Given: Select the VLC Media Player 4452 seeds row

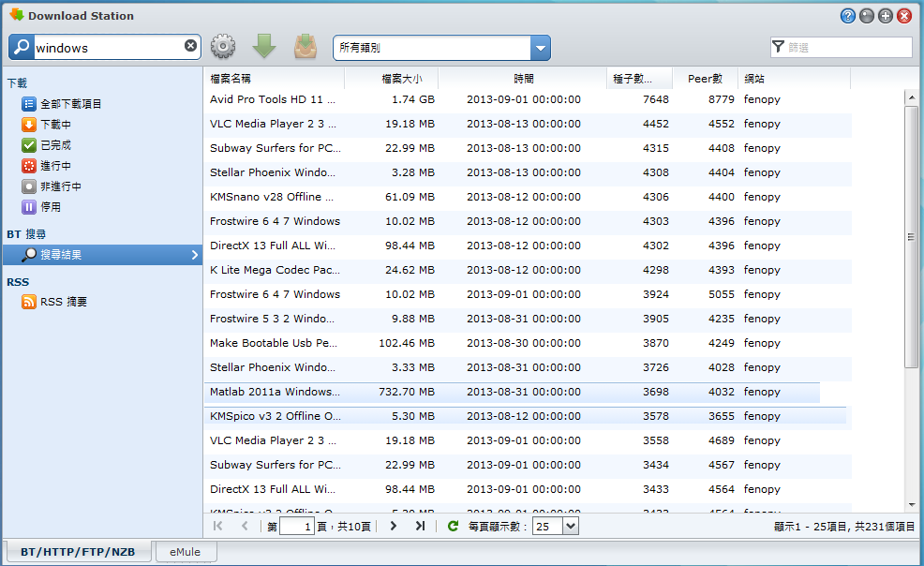Looking at the screenshot, I should pyautogui.click(x=528, y=125).
